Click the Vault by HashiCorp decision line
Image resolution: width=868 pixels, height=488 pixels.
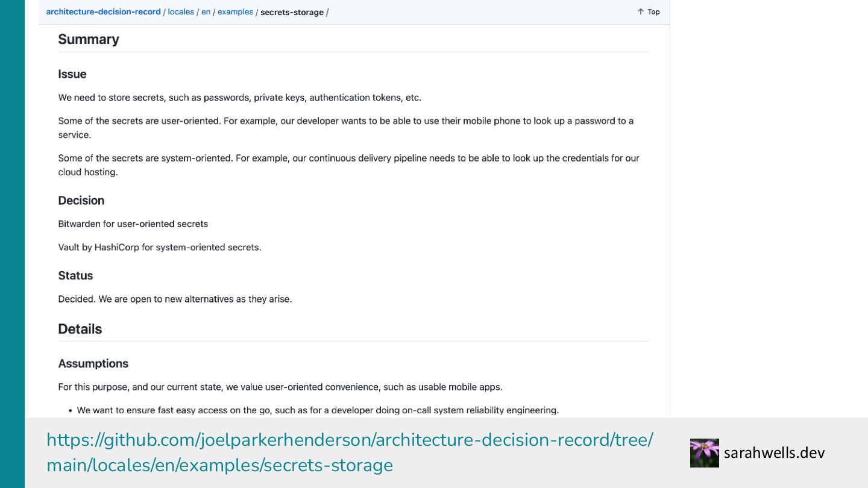(x=160, y=248)
